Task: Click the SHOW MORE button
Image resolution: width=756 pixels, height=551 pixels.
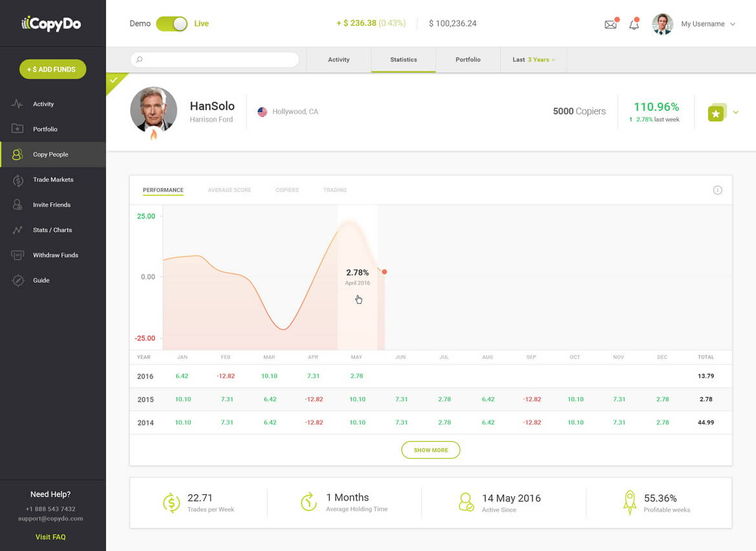Action: coord(430,450)
